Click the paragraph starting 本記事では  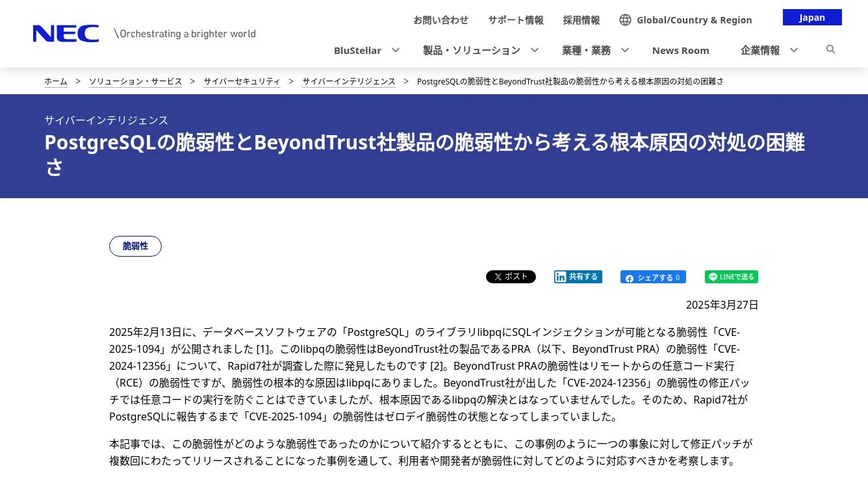[431, 452]
